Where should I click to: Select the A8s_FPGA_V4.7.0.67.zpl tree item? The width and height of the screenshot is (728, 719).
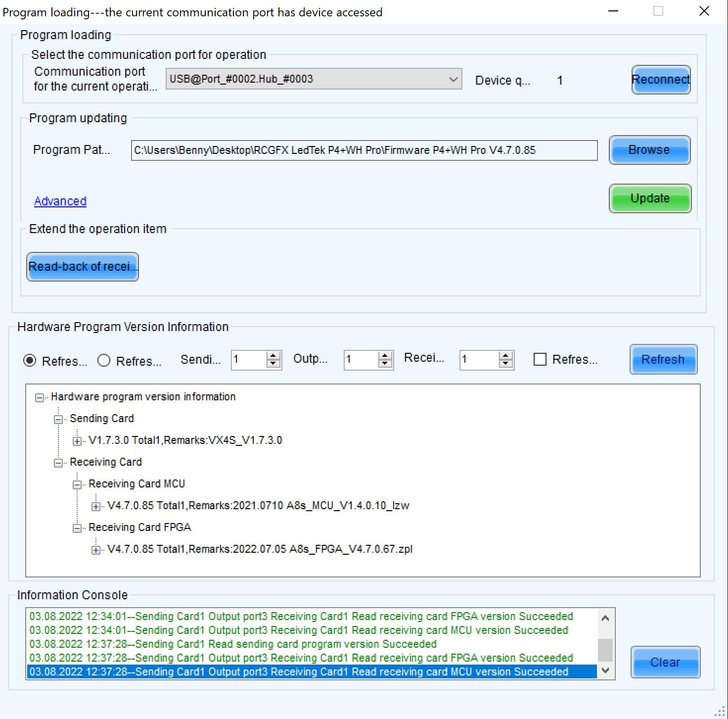point(260,549)
